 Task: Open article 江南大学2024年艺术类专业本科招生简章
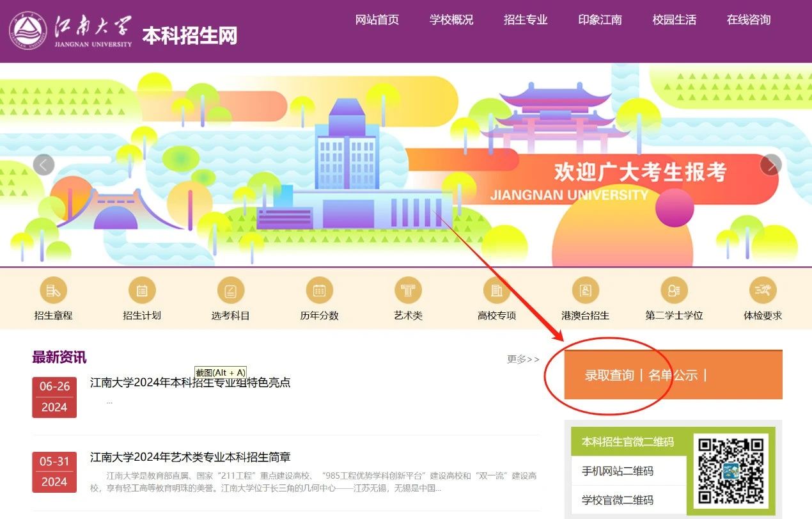tap(191, 458)
